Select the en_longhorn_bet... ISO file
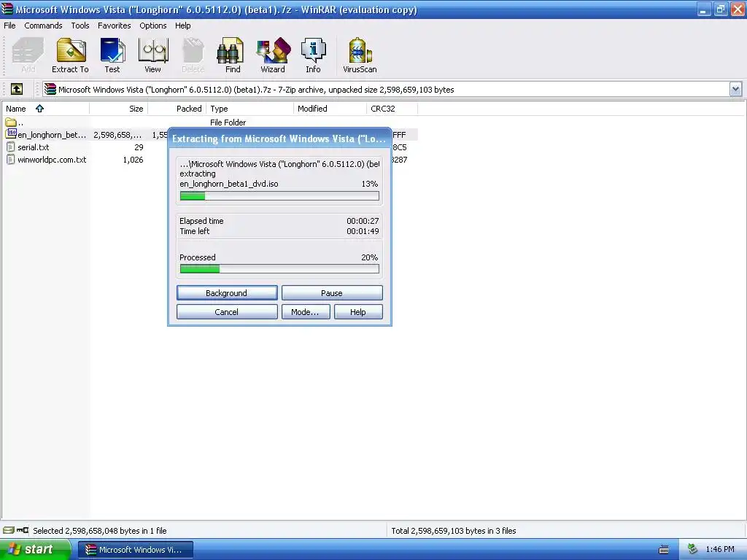The height and width of the screenshot is (560, 747). point(46,135)
